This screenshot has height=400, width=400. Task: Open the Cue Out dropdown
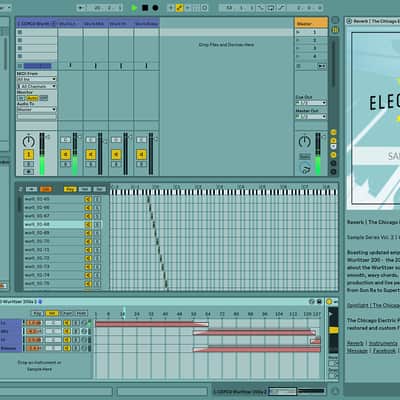coord(311,103)
